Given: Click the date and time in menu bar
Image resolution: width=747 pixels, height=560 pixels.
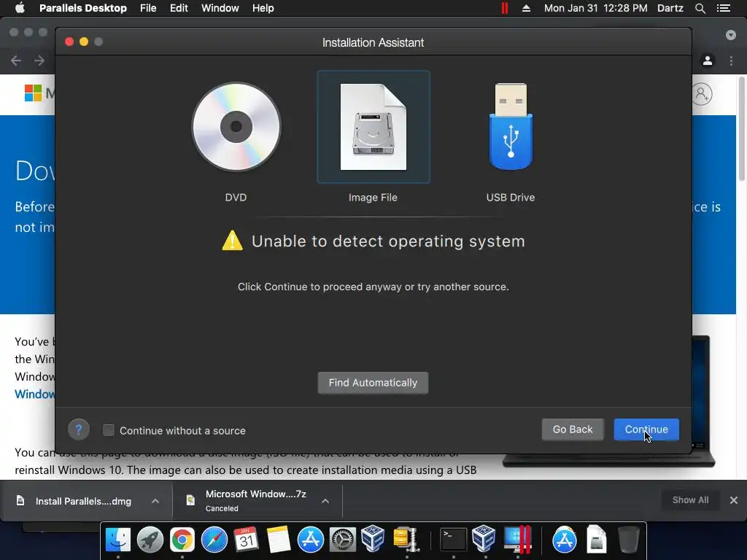Looking at the screenshot, I should [595, 8].
